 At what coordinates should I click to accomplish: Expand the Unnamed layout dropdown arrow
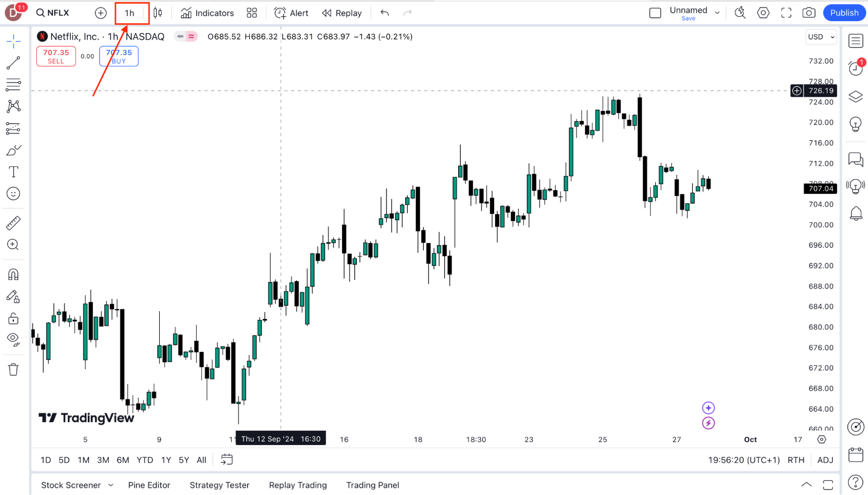coord(717,13)
